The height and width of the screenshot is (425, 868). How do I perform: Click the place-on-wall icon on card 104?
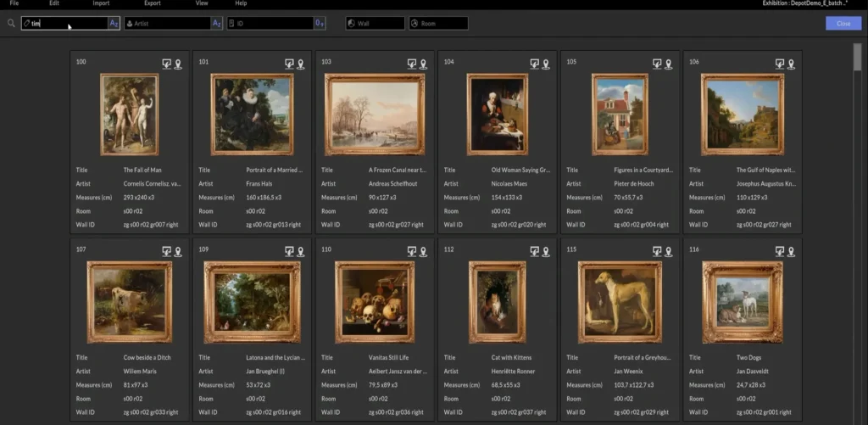click(x=534, y=64)
